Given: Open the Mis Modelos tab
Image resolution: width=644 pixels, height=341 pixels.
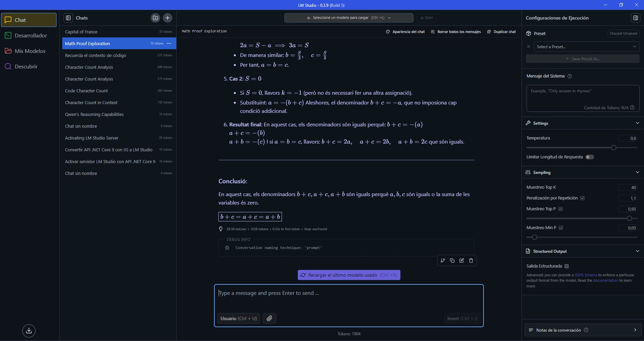Looking at the screenshot, I should pyautogui.click(x=30, y=51).
